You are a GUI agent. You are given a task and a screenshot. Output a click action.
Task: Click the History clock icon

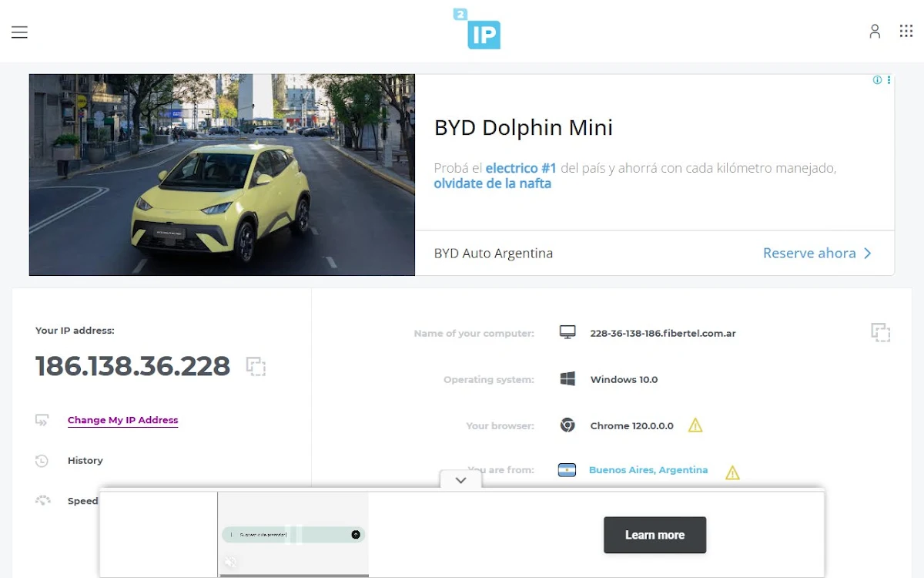(42, 461)
